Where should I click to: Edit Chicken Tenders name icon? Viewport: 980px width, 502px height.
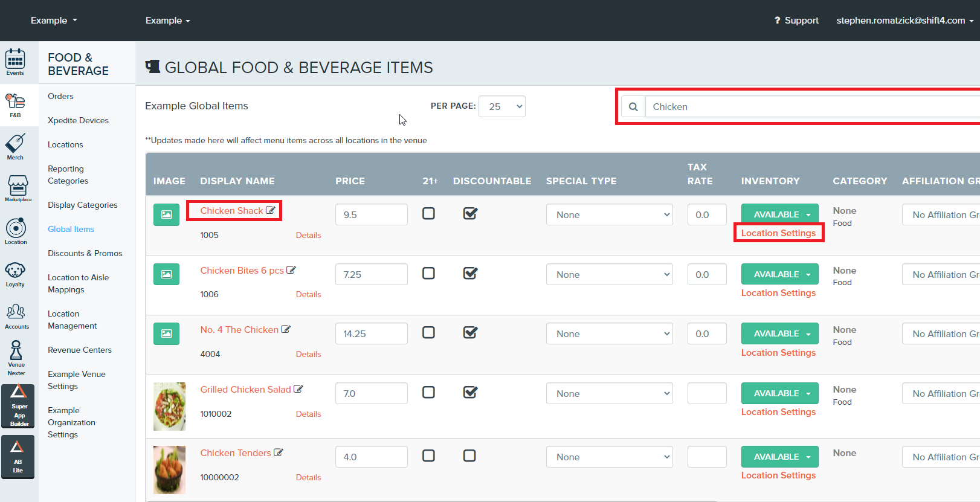(279, 452)
